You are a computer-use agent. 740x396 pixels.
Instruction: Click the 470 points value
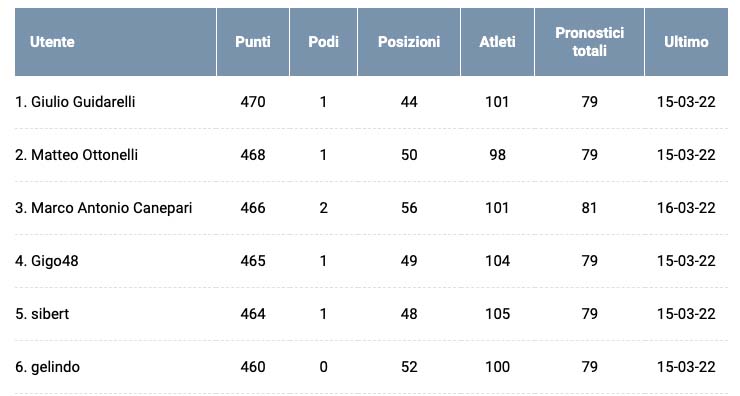coord(253,102)
